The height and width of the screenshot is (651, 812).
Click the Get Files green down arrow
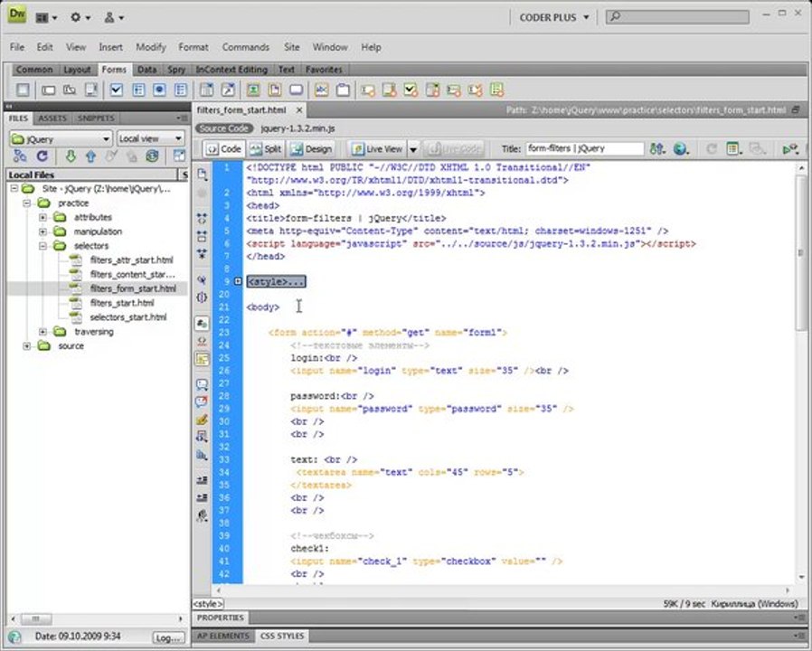[x=71, y=156]
